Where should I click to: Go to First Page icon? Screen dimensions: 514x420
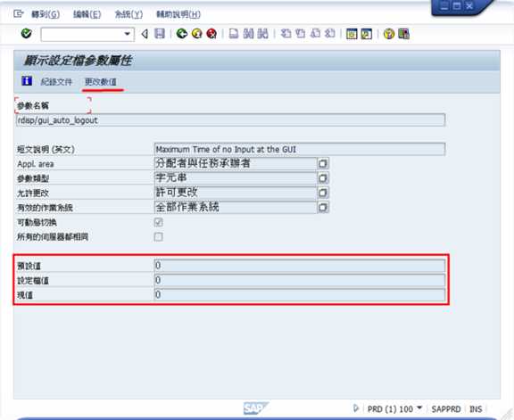[x=286, y=33]
